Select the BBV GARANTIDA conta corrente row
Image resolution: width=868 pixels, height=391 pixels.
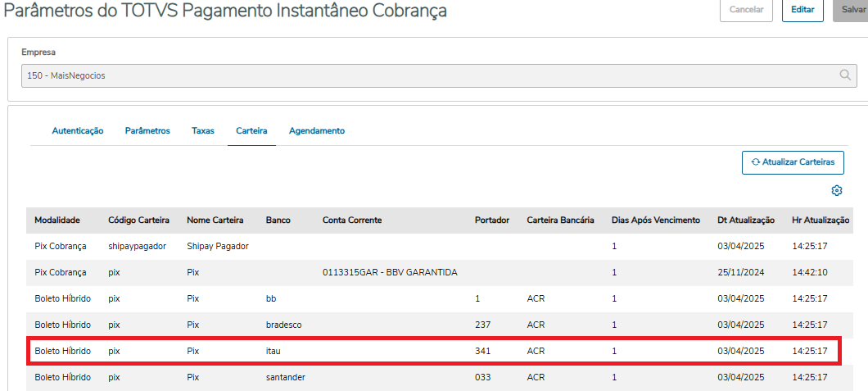coord(434,272)
